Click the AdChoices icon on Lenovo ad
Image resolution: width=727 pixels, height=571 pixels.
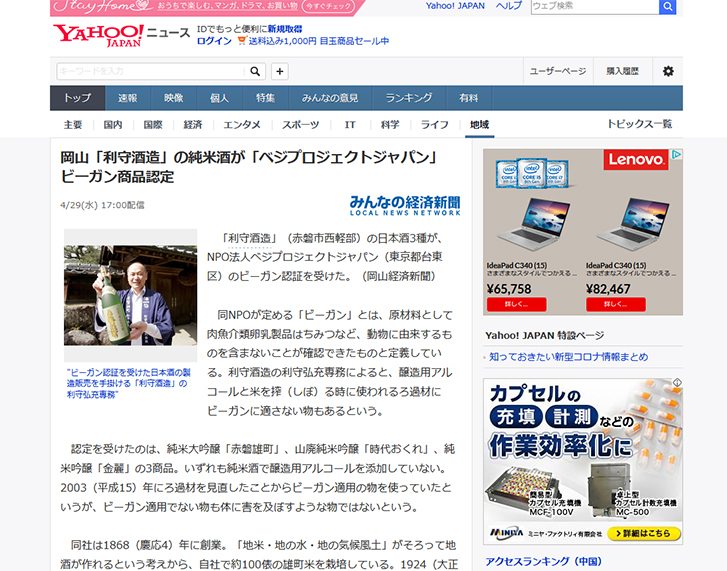coord(676,155)
